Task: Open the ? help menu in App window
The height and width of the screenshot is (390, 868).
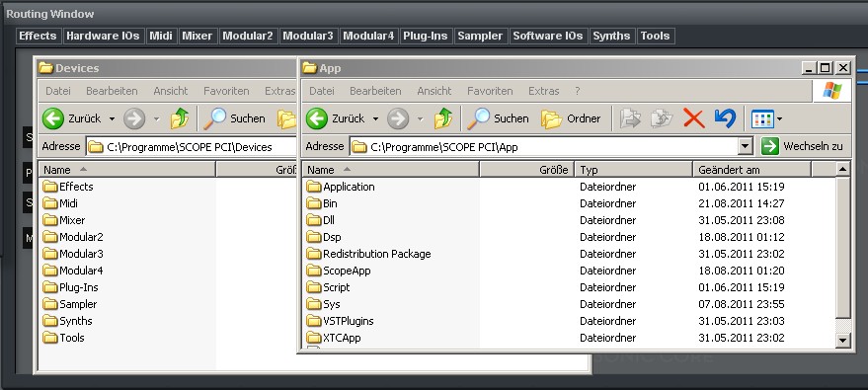Action: tap(578, 91)
